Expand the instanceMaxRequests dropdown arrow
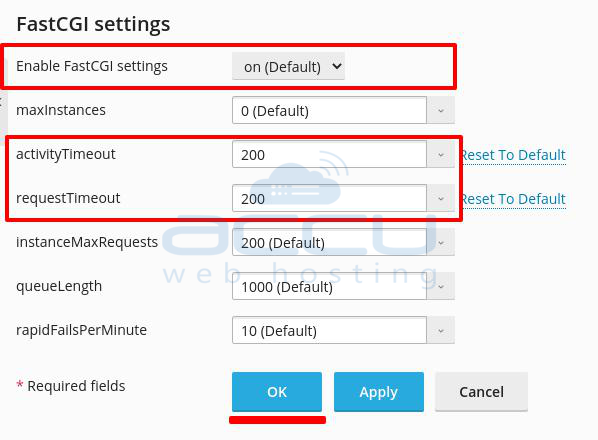This screenshot has height=440, width=598. coord(440,242)
